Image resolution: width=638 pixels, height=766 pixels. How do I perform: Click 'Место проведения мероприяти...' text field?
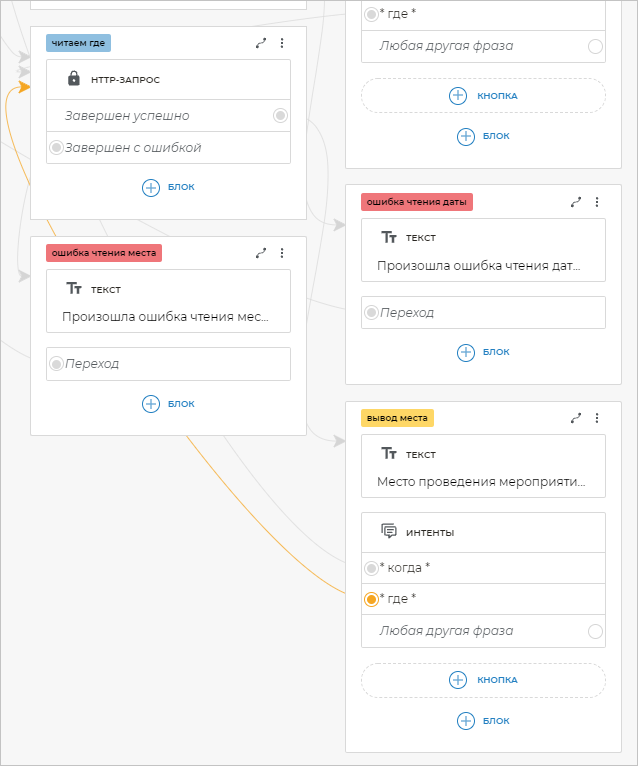[x=478, y=481]
